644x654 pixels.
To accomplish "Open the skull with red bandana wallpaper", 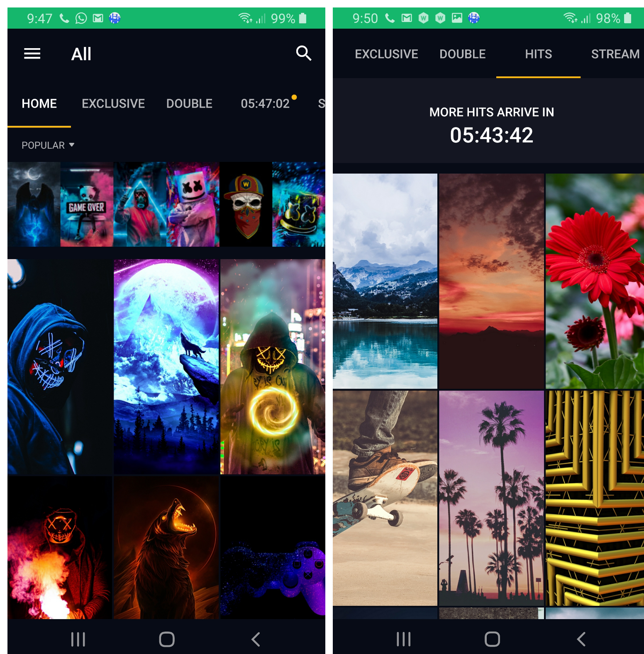I will [x=246, y=204].
